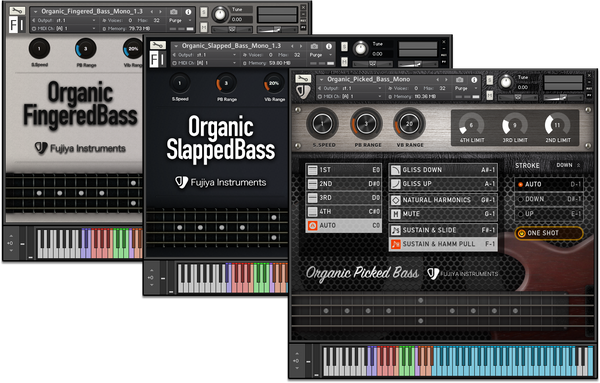Click Tune value 0.00 in Fingered Bass
Viewport: 600px width, 383px height.
(x=237, y=19)
